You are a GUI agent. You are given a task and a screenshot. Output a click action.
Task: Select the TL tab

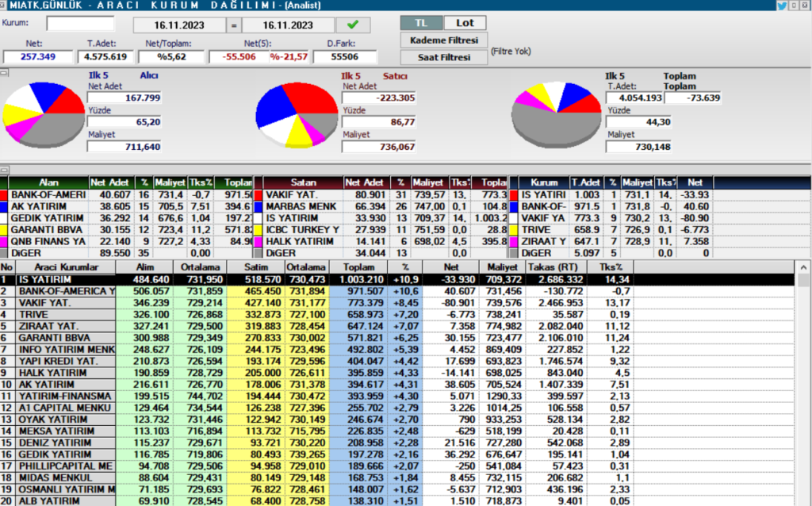click(421, 23)
